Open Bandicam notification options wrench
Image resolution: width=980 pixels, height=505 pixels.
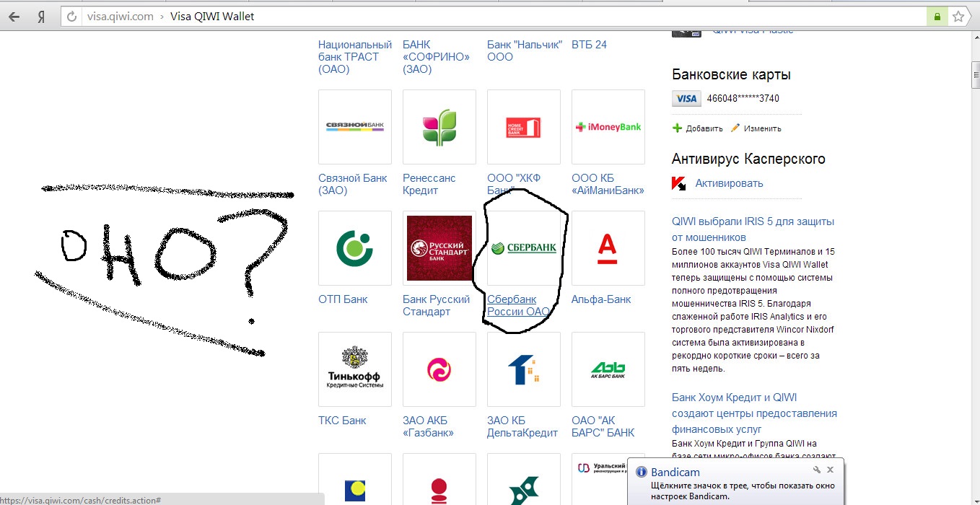point(817,470)
